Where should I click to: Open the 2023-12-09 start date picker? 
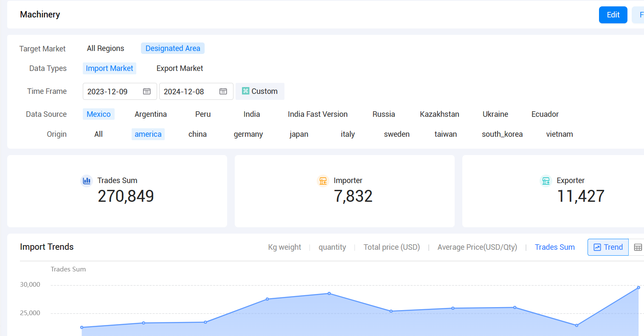[120, 91]
